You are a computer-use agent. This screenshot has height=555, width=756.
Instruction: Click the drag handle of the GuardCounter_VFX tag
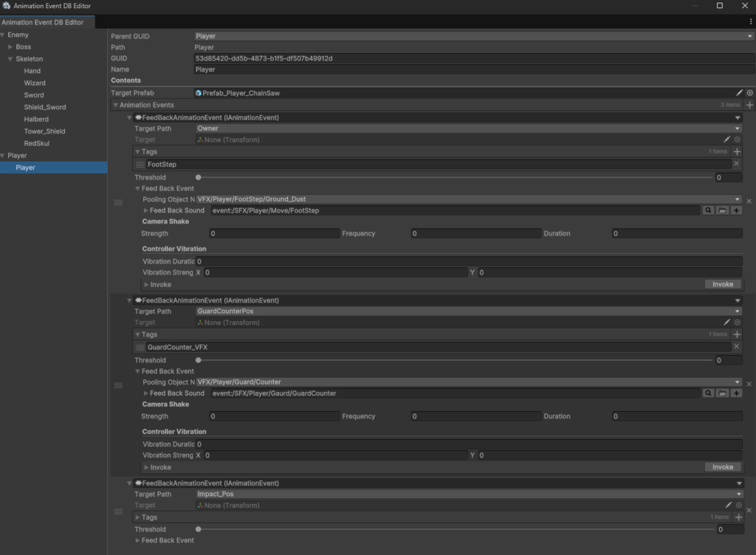tap(140, 347)
